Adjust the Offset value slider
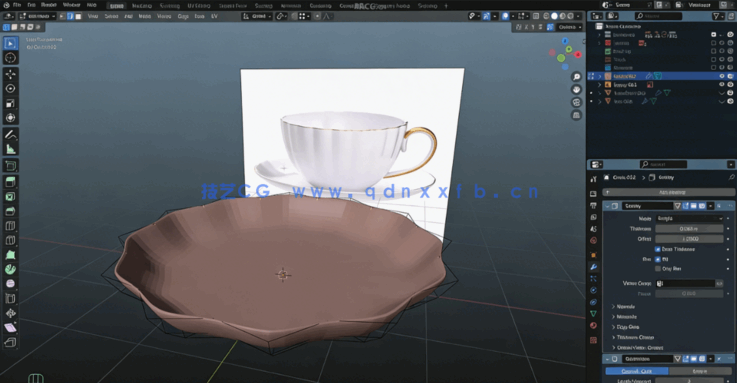 (689, 239)
